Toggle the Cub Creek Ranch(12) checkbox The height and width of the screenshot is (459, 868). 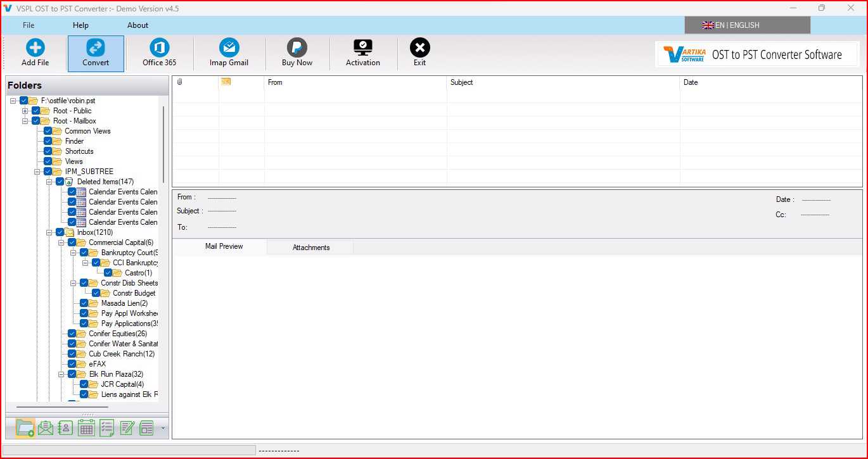[x=72, y=354]
